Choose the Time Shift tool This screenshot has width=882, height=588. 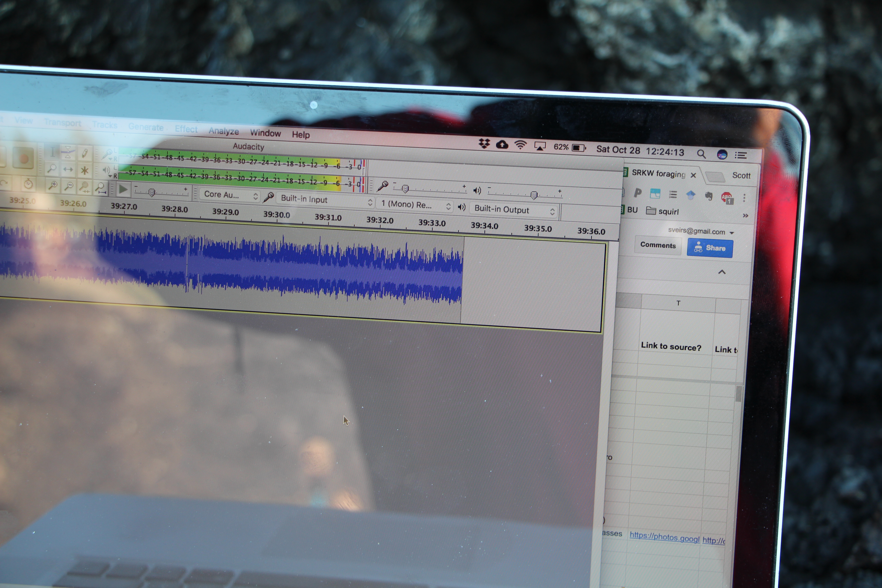(x=68, y=169)
